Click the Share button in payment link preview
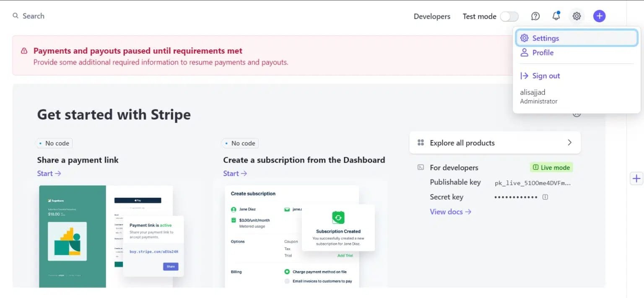The height and width of the screenshot is (298, 644). [171, 267]
